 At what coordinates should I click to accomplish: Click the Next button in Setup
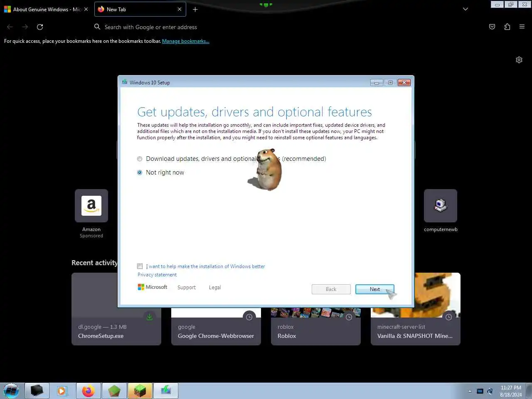click(x=374, y=289)
